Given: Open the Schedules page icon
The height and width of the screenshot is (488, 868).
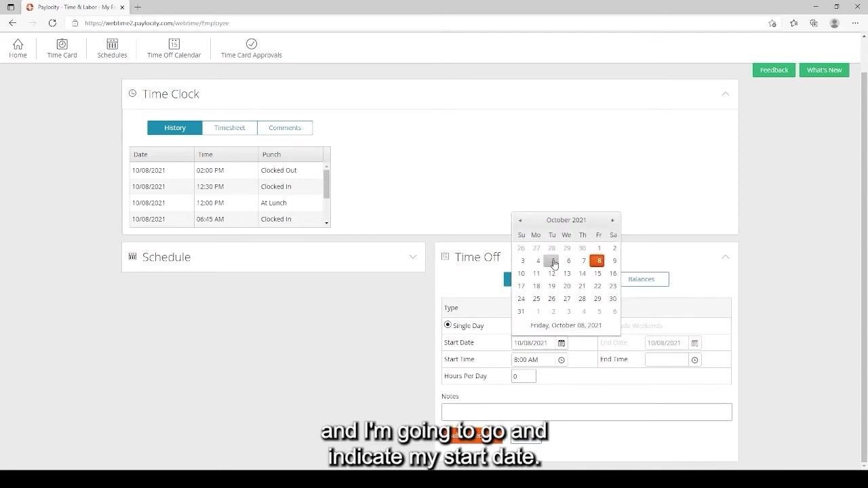Looking at the screenshot, I should click(112, 44).
